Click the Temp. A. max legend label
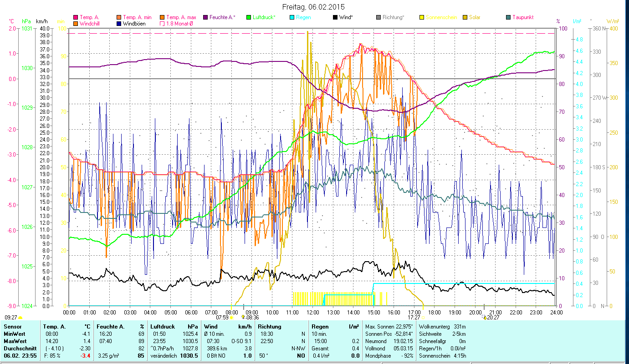The image size is (629, 364). point(182,17)
